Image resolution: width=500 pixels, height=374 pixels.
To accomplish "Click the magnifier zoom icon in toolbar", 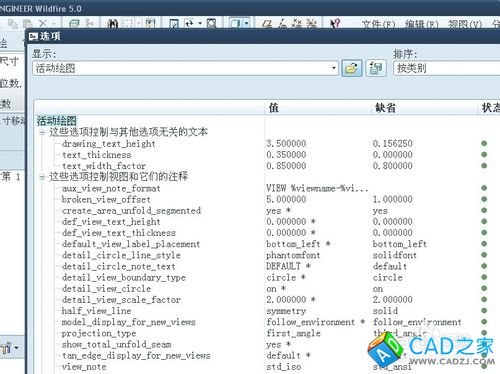I will 211,23.
